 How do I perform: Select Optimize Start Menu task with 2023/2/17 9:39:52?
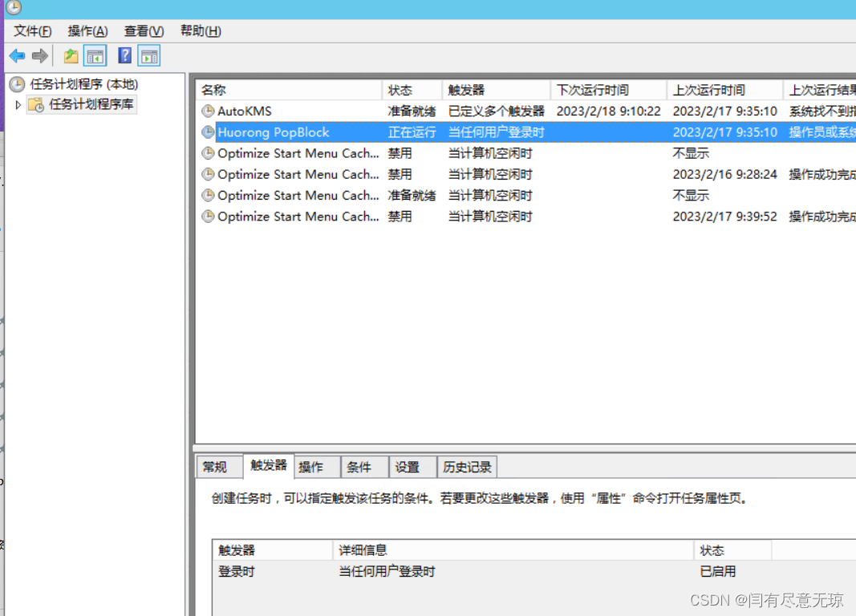[x=298, y=217]
